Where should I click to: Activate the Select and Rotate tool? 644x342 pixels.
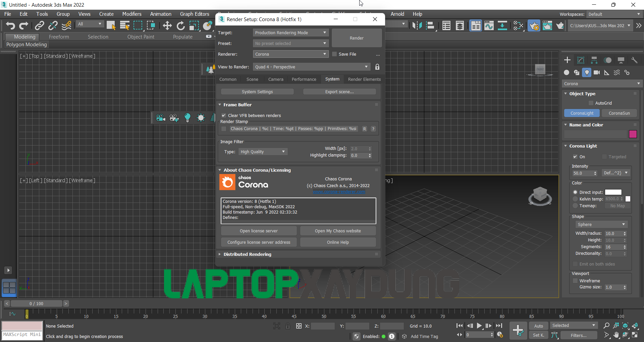180,25
